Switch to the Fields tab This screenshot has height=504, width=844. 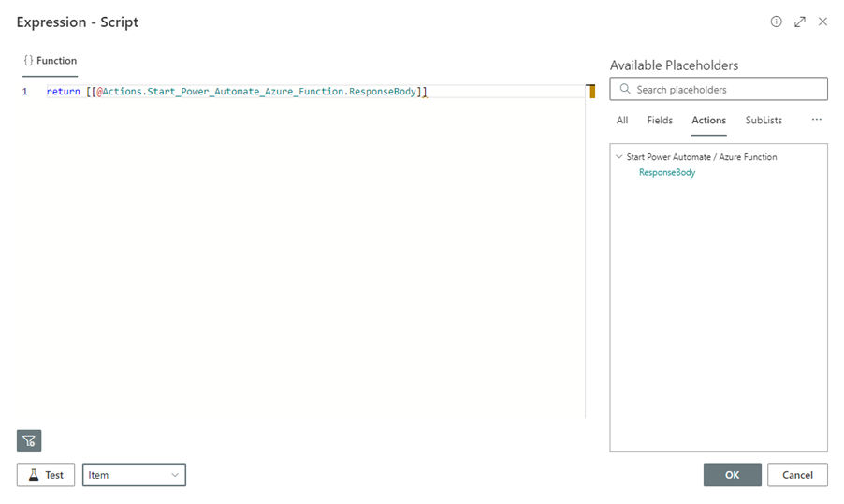pos(660,120)
